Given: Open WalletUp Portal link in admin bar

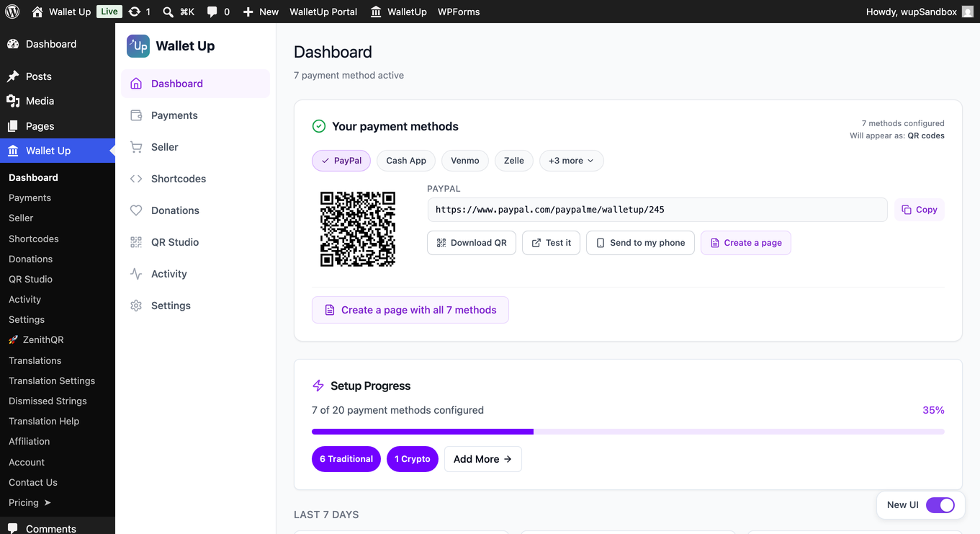Looking at the screenshot, I should coord(323,12).
